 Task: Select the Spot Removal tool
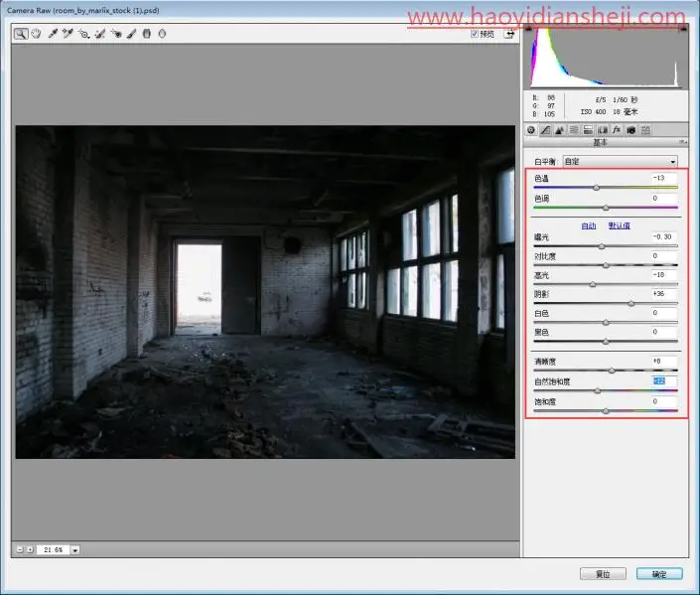pyautogui.click(x=100, y=34)
